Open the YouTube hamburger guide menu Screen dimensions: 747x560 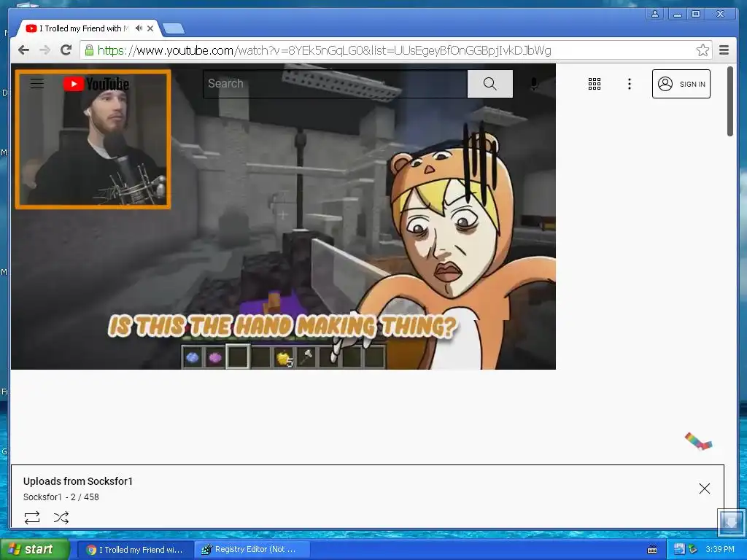pos(37,84)
